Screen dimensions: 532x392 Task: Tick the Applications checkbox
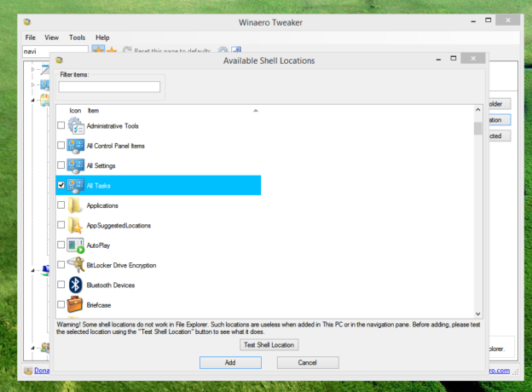(x=61, y=205)
